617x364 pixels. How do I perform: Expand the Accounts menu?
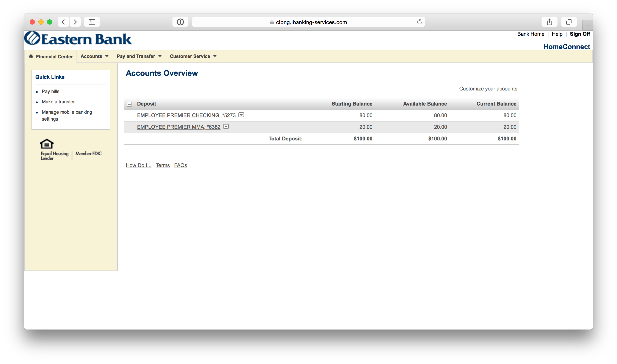pos(94,56)
